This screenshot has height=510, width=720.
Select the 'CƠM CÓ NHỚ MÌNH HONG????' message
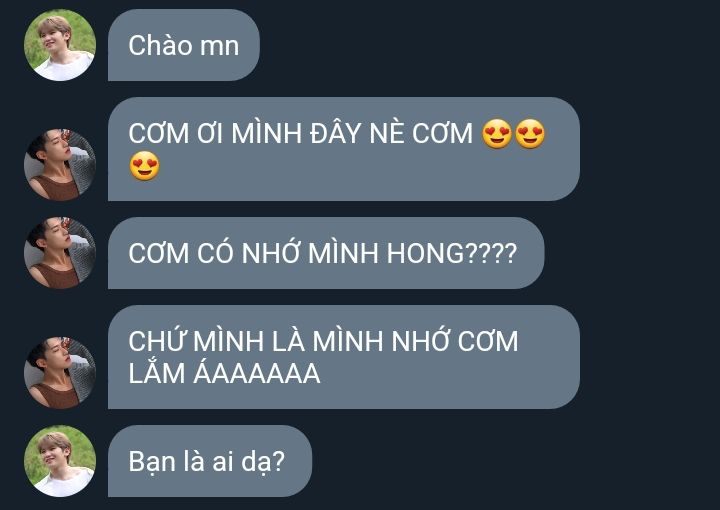[326, 253]
